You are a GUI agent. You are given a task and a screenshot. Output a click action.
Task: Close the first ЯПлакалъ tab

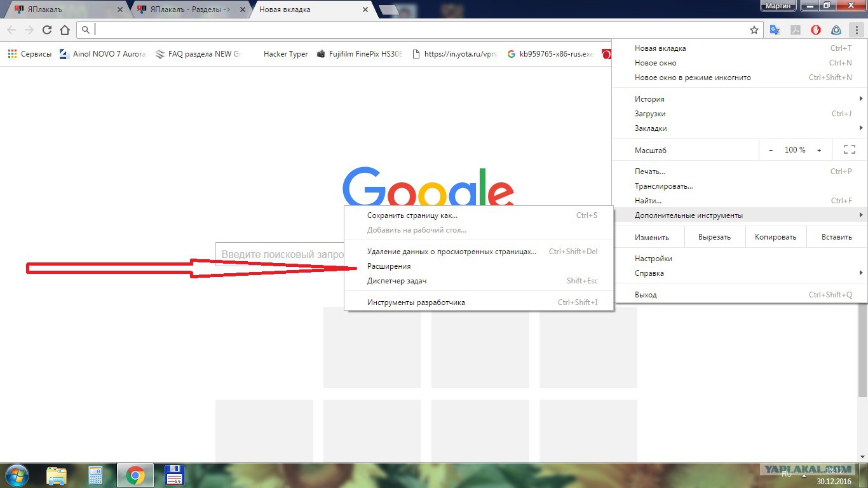[121, 10]
